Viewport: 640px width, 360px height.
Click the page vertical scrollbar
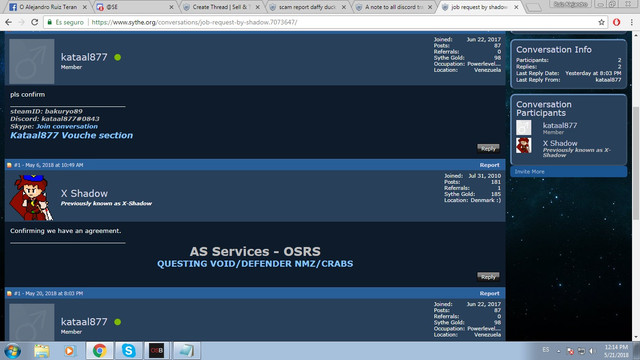click(636, 163)
